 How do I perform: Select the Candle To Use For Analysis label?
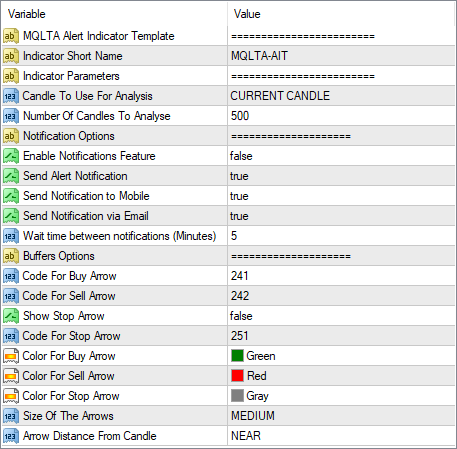coord(87,96)
